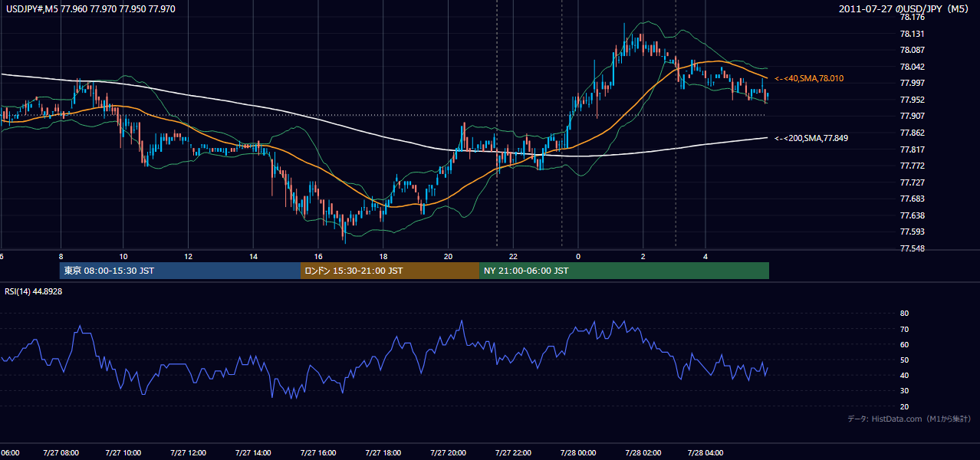This screenshot has height=460, width=980.
Task: Click the 7/27 22:00 date label
Action: click(513, 453)
